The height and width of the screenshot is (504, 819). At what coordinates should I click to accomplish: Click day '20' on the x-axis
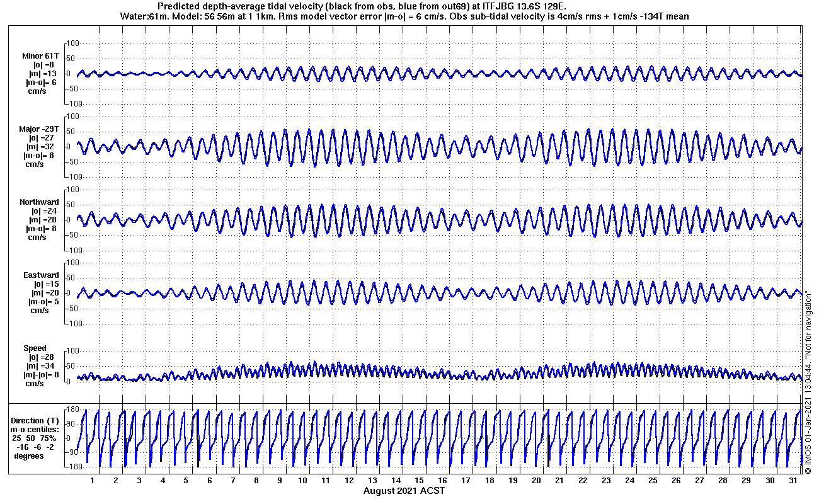(535, 481)
